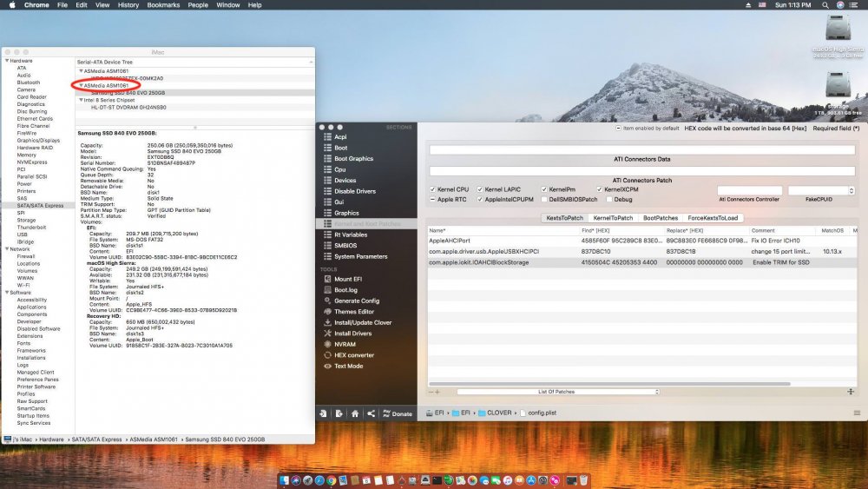Open the Devices section
Viewport: 868px width, 489px height.
pyautogui.click(x=345, y=181)
